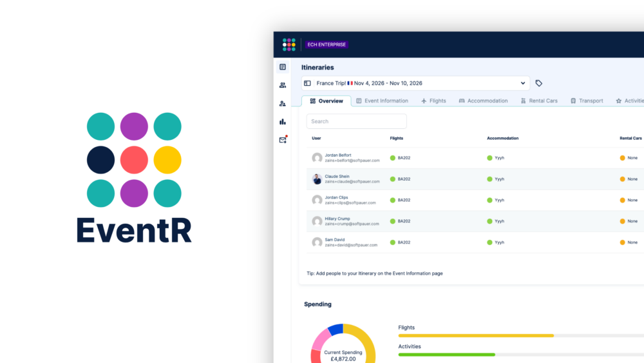Click the EventR dots logo in header

tap(289, 44)
